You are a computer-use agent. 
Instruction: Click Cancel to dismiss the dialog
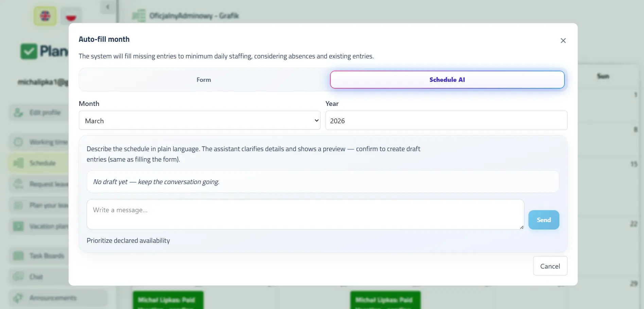(x=550, y=266)
